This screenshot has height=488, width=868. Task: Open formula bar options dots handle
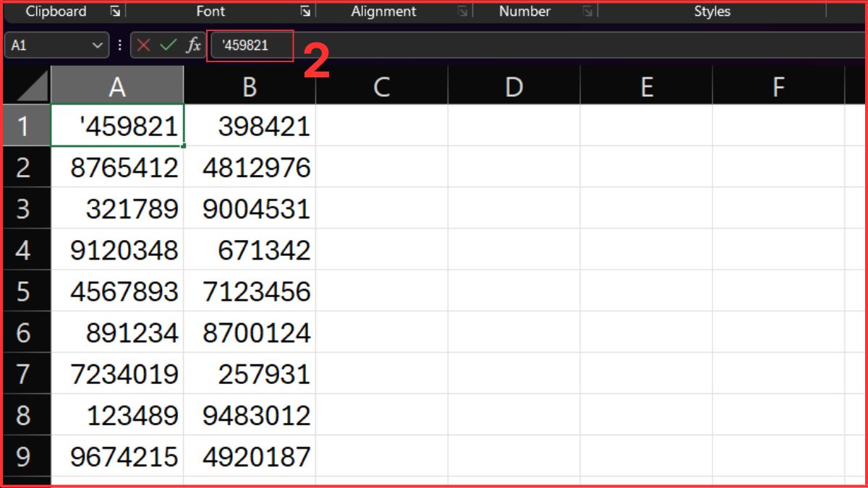click(119, 46)
